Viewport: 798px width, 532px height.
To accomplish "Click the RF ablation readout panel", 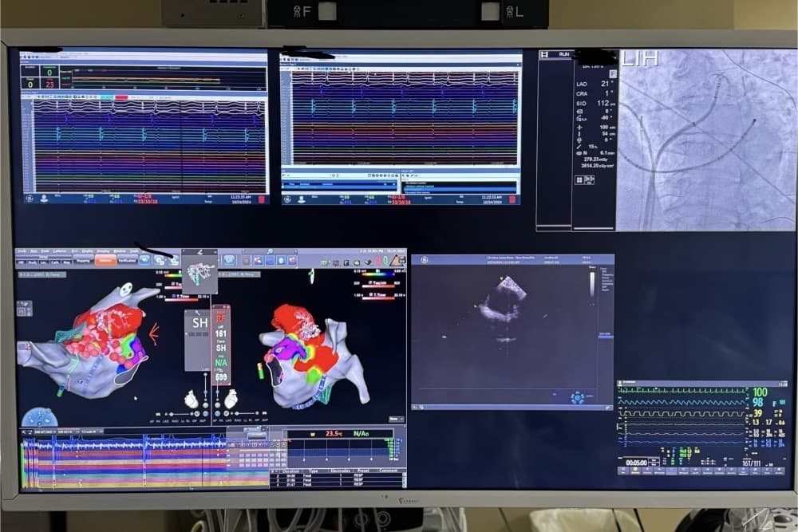I will (221, 345).
